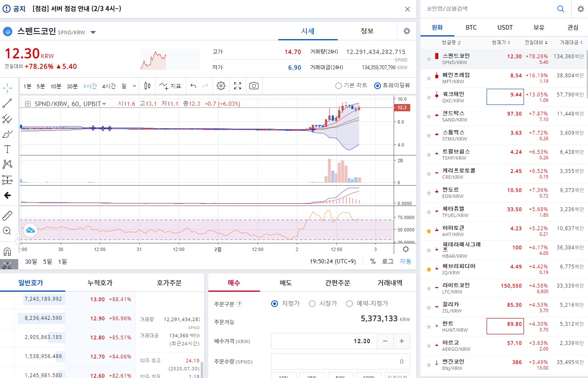Image resolution: width=588 pixels, height=378 pixels.
Task: Open the 거래내역 history tab
Action: [390, 283]
